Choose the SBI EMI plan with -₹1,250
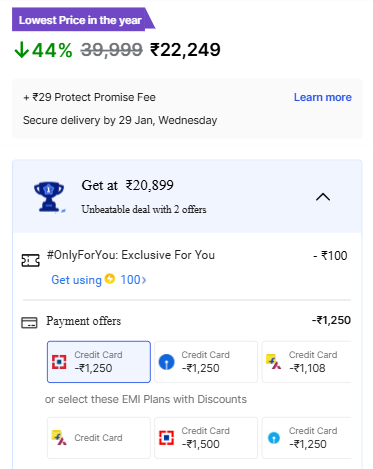Image resolution: width=373 pixels, height=469 pixels. [x=306, y=438]
